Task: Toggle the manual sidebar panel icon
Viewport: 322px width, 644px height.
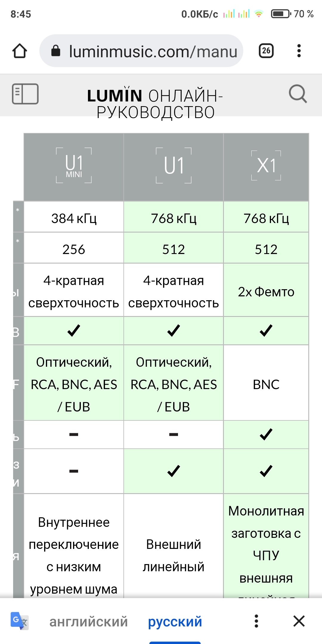Action: (25, 94)
